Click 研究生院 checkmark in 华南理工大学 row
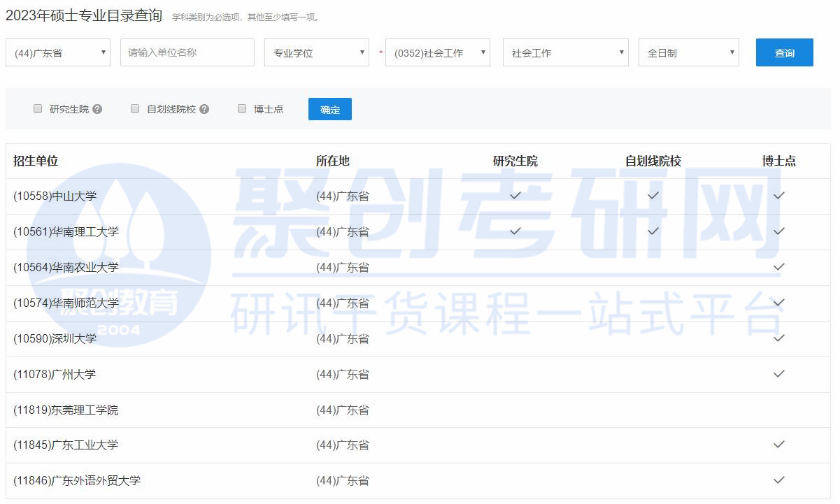The image size is (840, 504). (515, 231)
